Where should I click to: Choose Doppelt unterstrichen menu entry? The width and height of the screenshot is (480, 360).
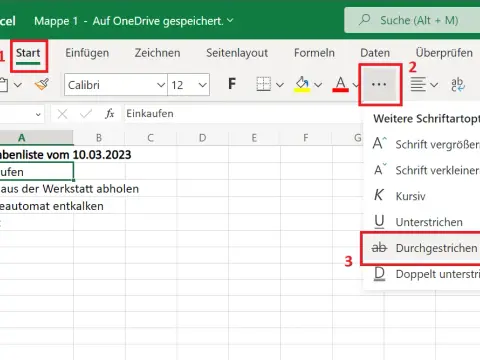tap(422, 274)
